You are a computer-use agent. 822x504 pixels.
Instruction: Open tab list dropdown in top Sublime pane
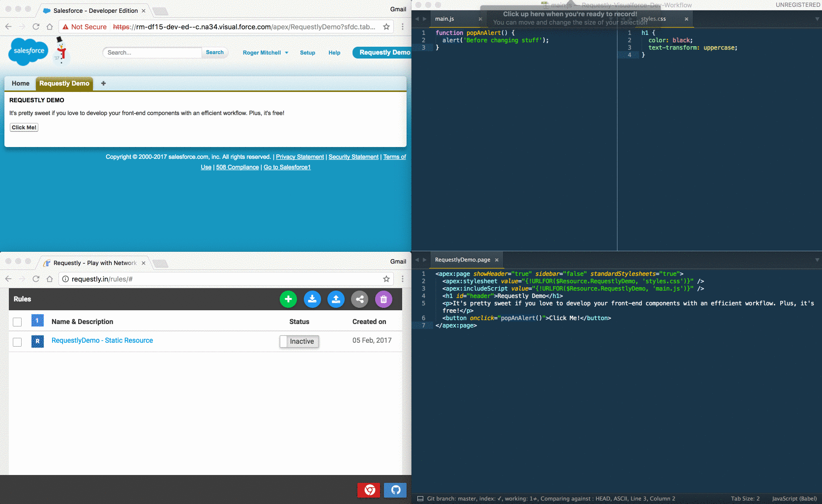click(818, 19)
